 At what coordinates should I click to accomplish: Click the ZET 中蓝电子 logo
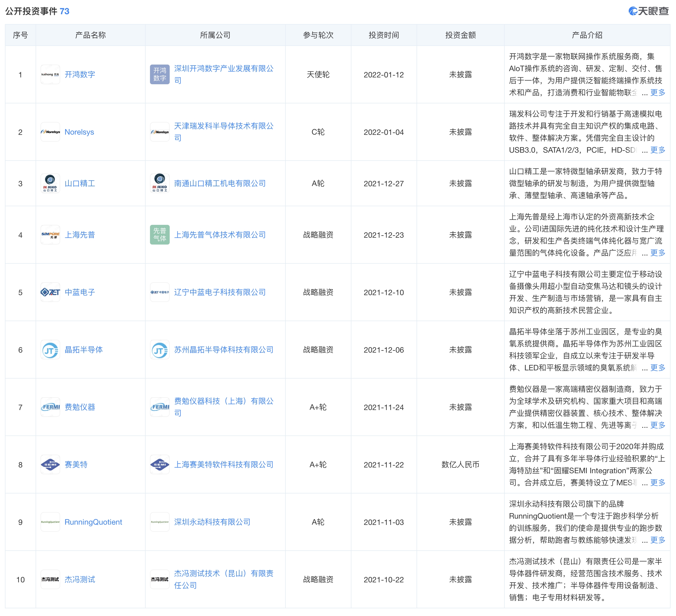pyautogui.click(x=51, y=292)
